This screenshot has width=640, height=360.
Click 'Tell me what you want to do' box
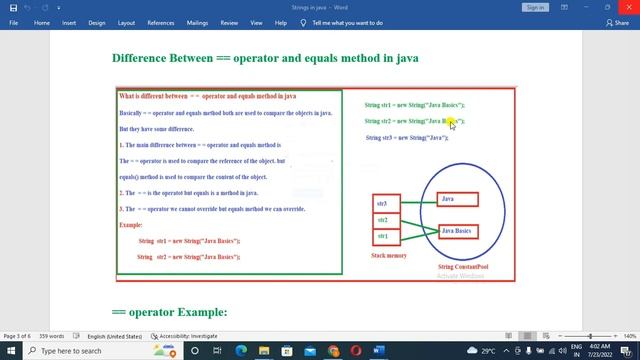pos(347,23)
